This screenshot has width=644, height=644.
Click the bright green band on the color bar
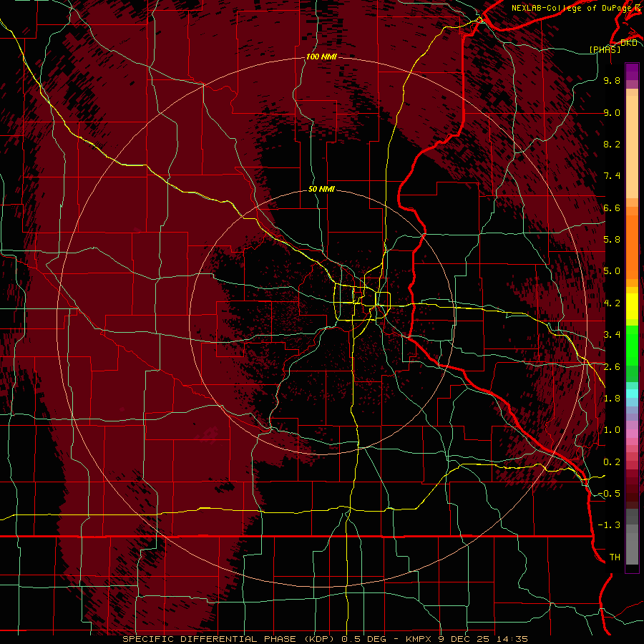coord(632,345)
